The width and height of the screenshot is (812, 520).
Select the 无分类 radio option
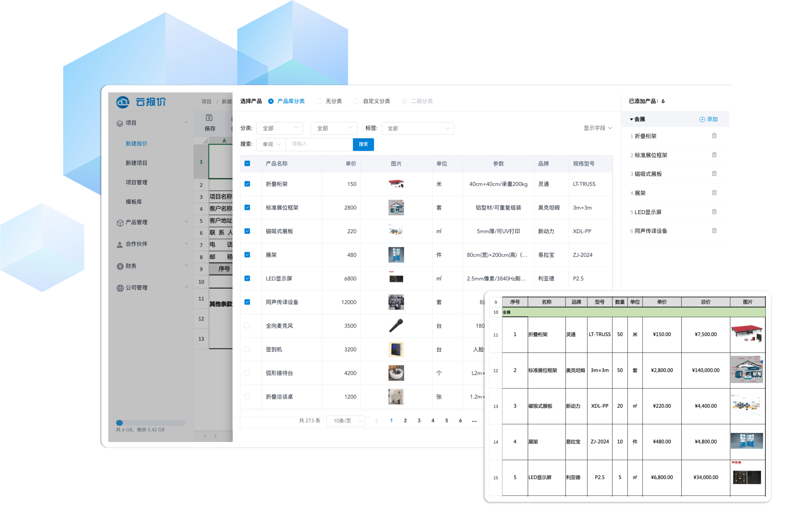click(x=319, y=101)
